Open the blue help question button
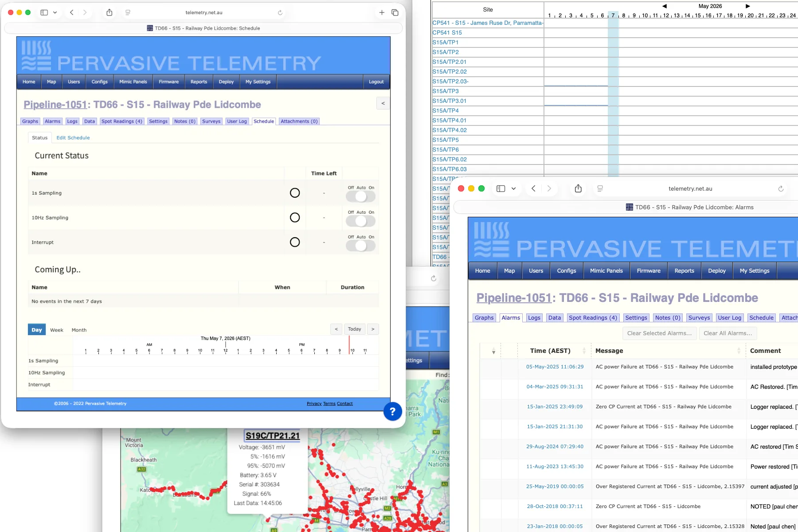The image size is (798, 532). (x=392, y=411)
